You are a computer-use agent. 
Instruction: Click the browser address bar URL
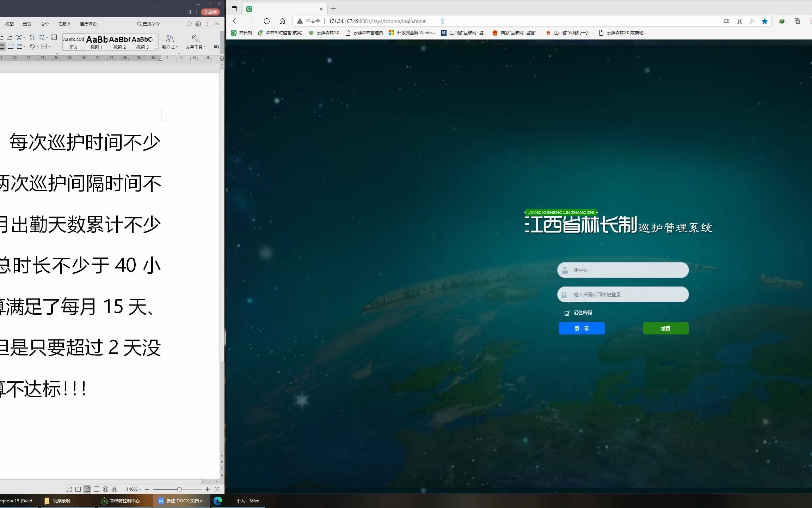tap(377, 21)
